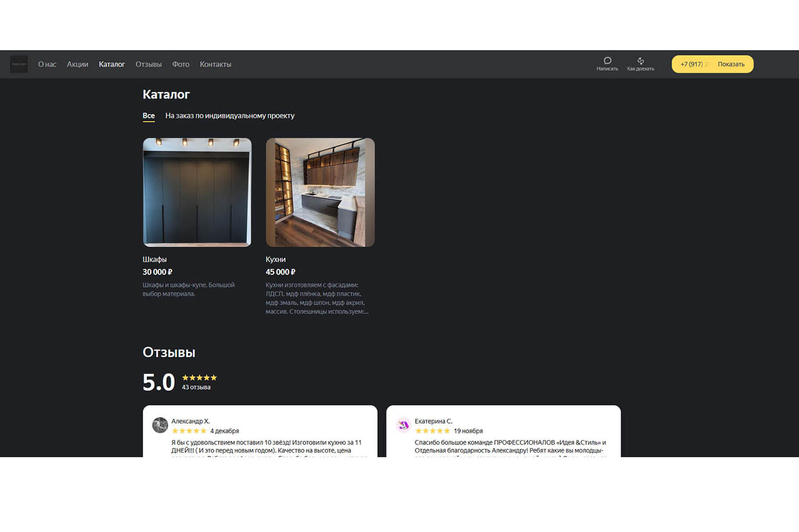Open the Шкафы wardrobe product image
799x532 pixels.
tap(197, 192)
